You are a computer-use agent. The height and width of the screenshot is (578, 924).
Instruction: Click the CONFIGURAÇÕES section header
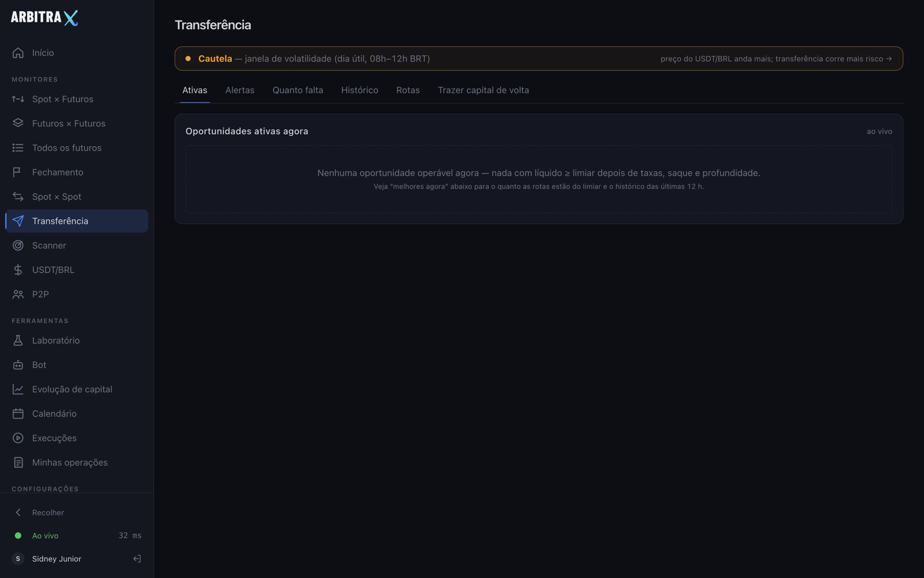[45, 489]
